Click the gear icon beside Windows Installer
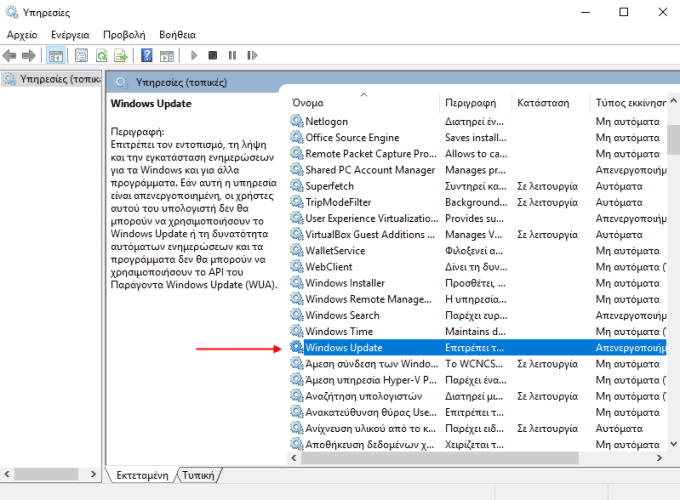 point(297,282)
